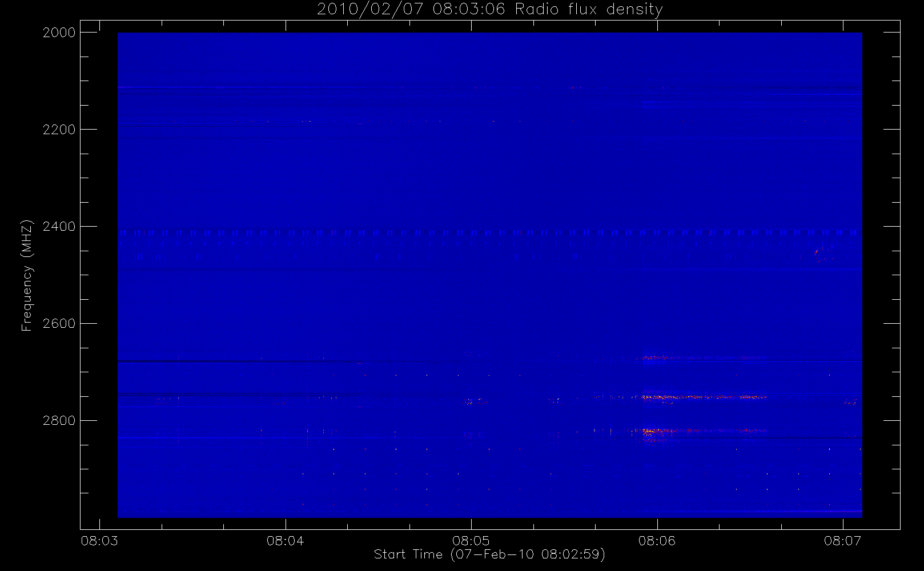Screen dimensions: 924x571
Task: Click the 2000 frequency tick label
Action: tap(59, 33)
